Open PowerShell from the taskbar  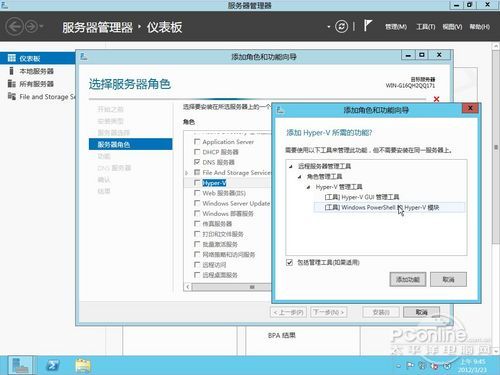tap(52, 365)
